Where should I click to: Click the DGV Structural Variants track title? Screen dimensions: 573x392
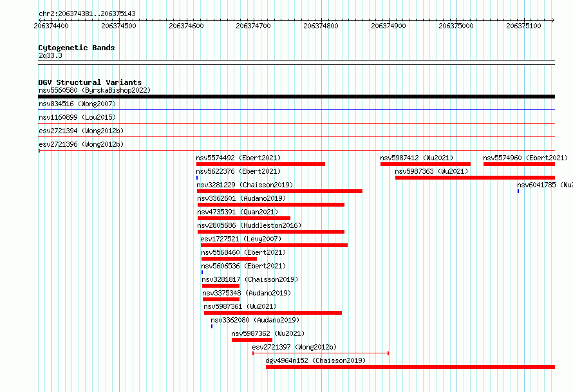click(90, 82)
